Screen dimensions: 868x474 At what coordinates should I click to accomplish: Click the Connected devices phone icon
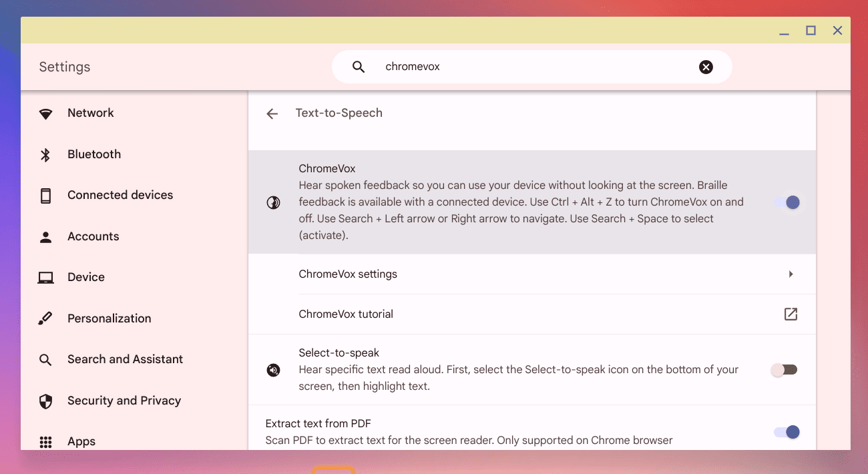click(x=45, y=196)
